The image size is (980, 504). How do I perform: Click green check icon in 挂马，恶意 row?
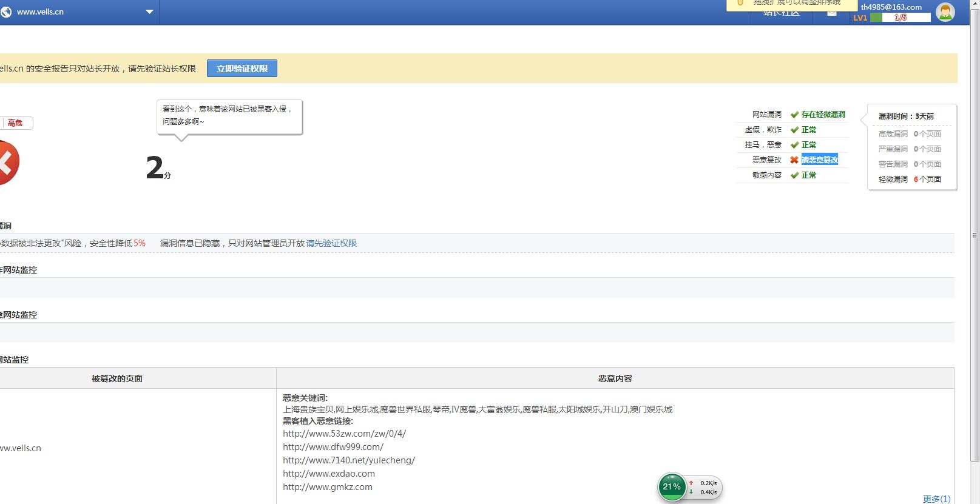point(794,145)
